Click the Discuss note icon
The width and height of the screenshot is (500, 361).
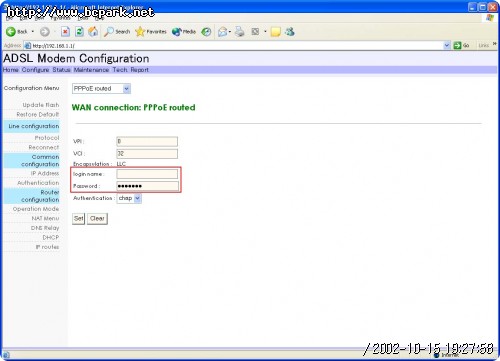[275, 32]
